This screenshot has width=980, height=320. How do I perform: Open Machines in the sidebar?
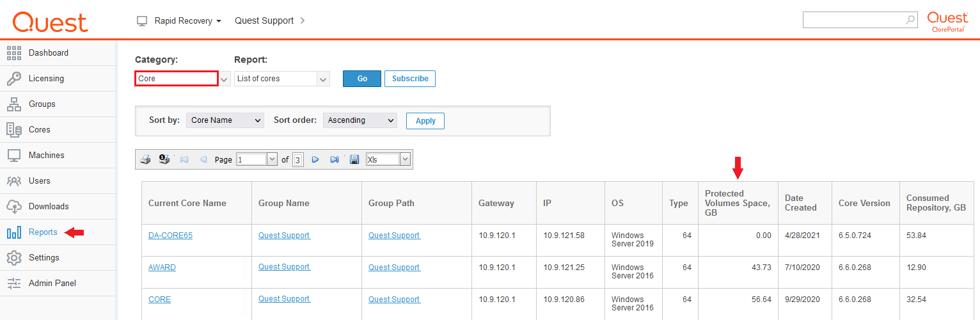[x=58, y=155]
